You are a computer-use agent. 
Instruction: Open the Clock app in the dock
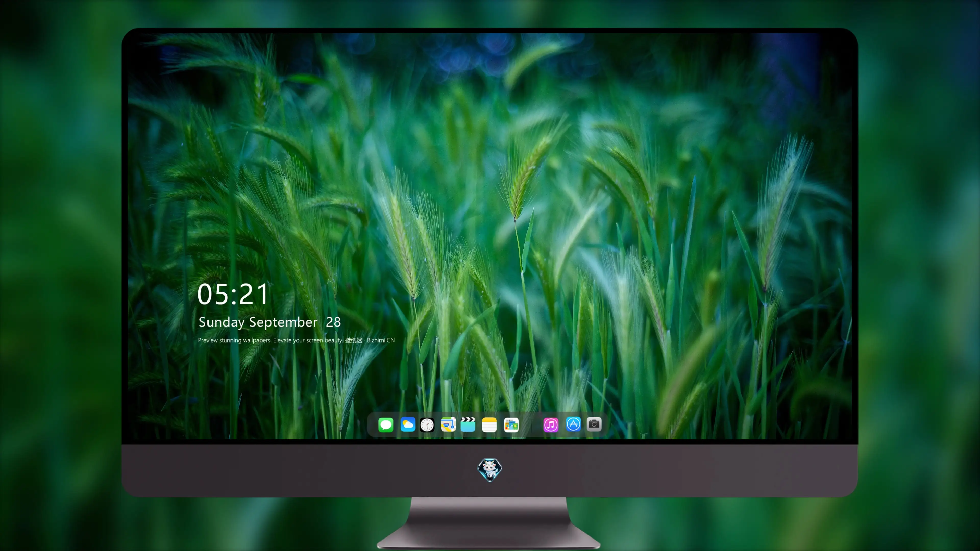tap(427, 424)
